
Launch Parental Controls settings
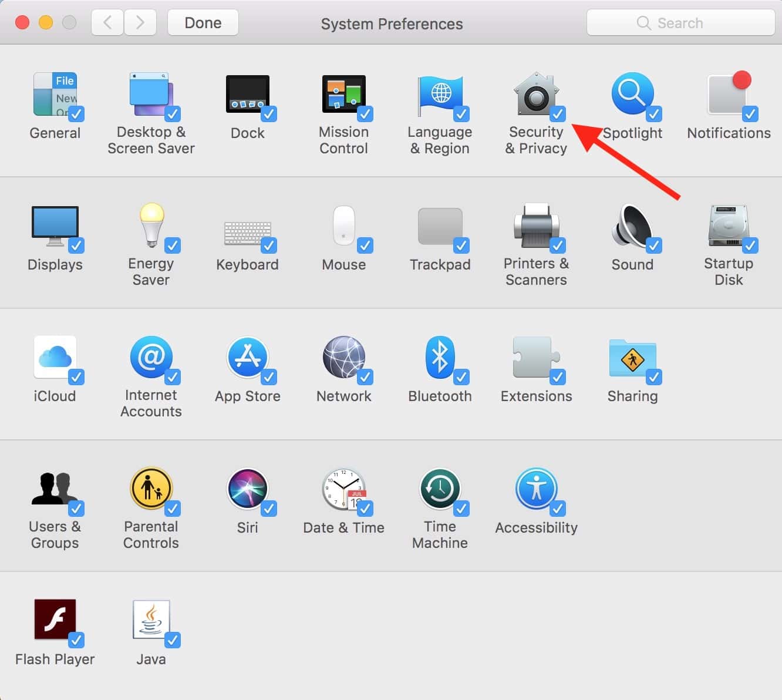pyautogui.click(x=151, y=489)
